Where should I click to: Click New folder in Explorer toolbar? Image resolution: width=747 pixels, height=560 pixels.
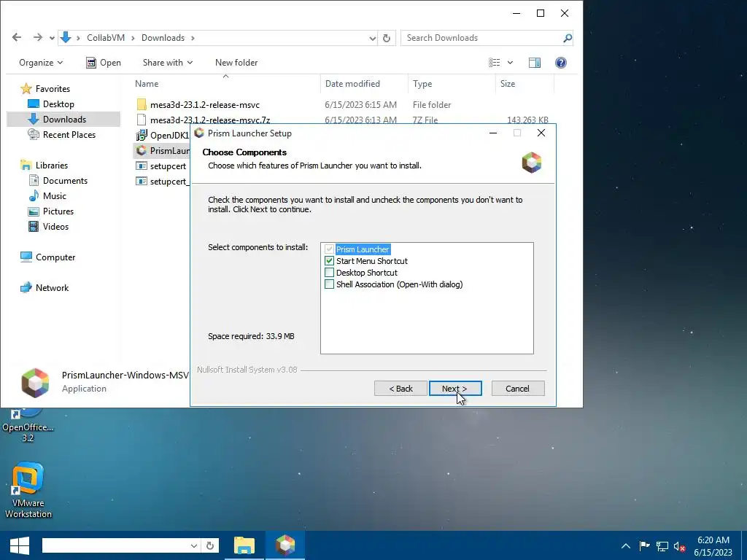click(x=236, y=63)
